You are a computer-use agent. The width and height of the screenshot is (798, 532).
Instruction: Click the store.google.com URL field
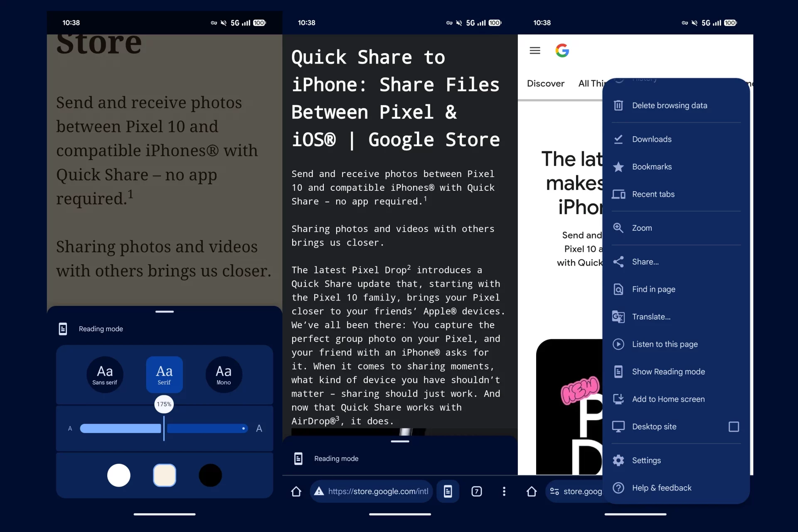[x=377, y=491]
